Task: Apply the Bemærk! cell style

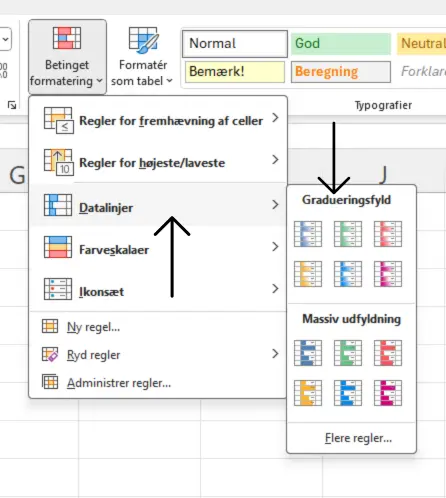Action: point(235,72)
